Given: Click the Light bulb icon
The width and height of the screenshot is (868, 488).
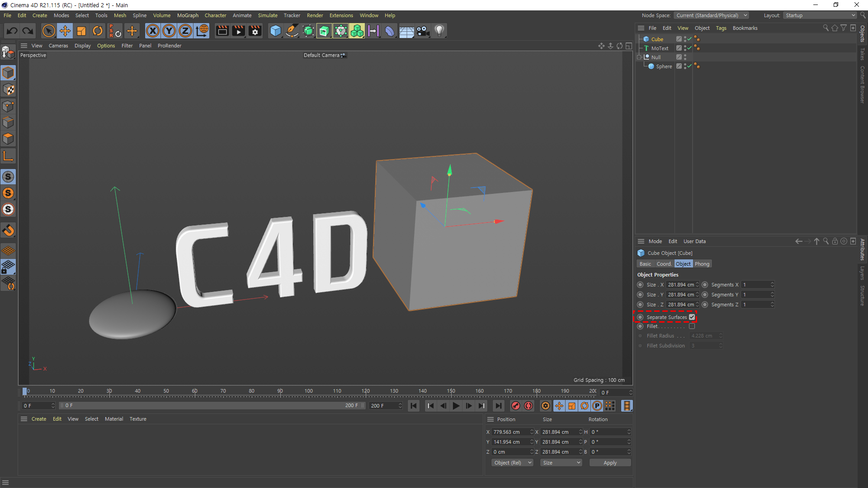Looking at the screenshot, I should 439,31.
